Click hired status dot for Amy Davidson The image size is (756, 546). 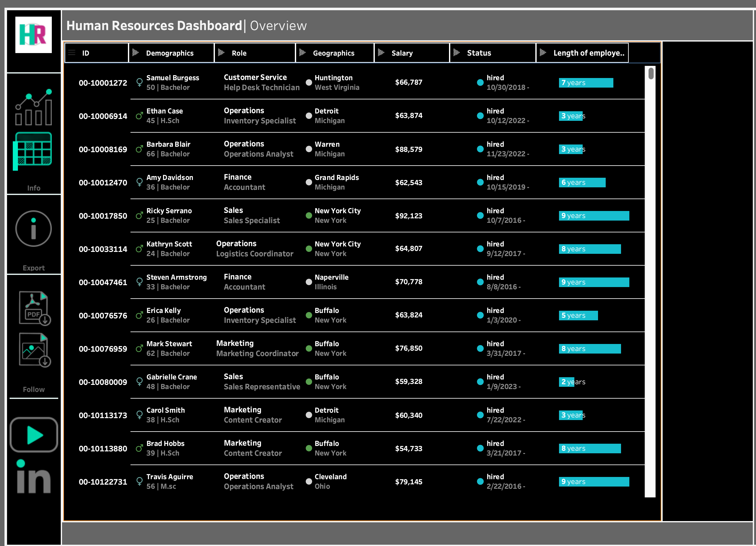point(480,182)
